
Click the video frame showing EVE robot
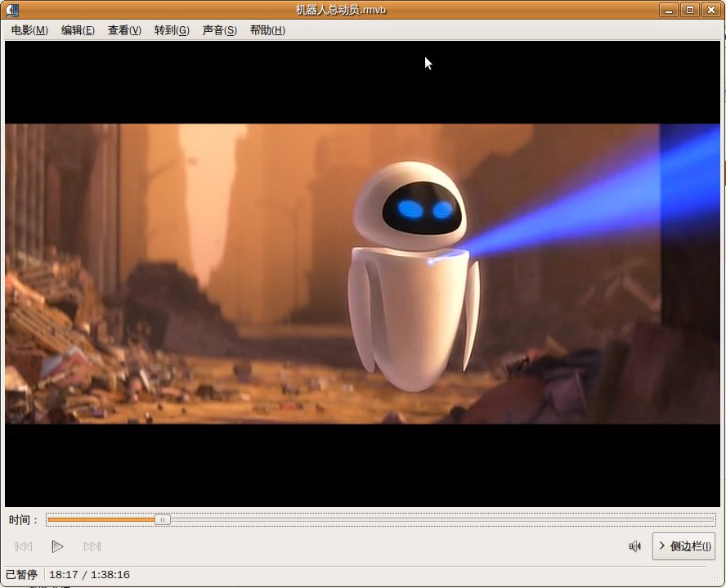click(362, 274)
